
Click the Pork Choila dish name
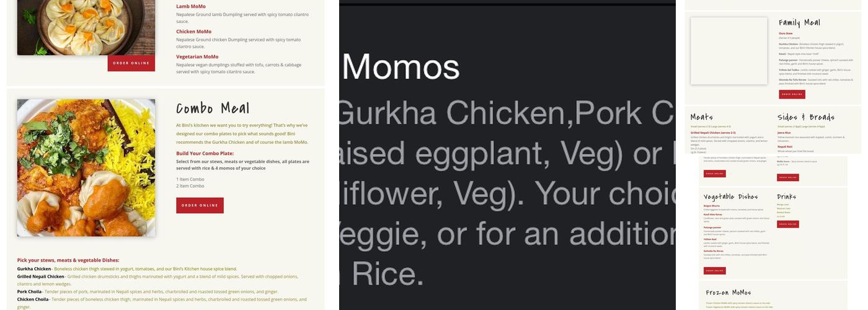(x=29, y=291)
